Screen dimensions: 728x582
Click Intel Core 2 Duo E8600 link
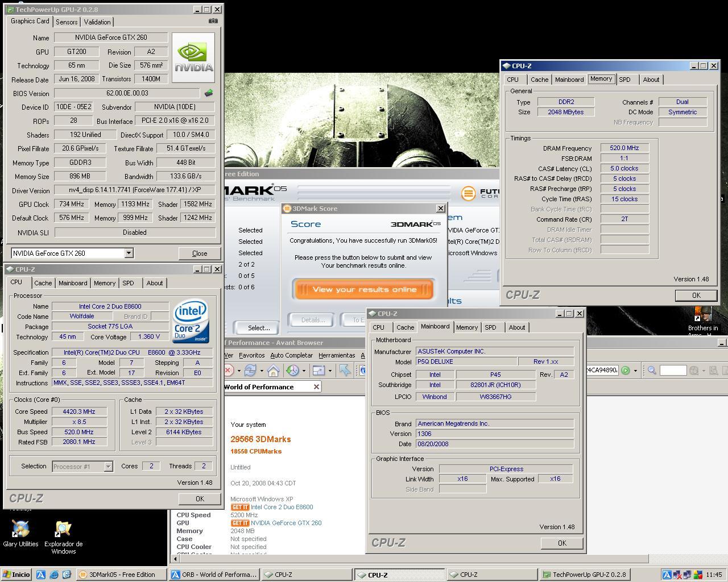click(x=282, y=507)
